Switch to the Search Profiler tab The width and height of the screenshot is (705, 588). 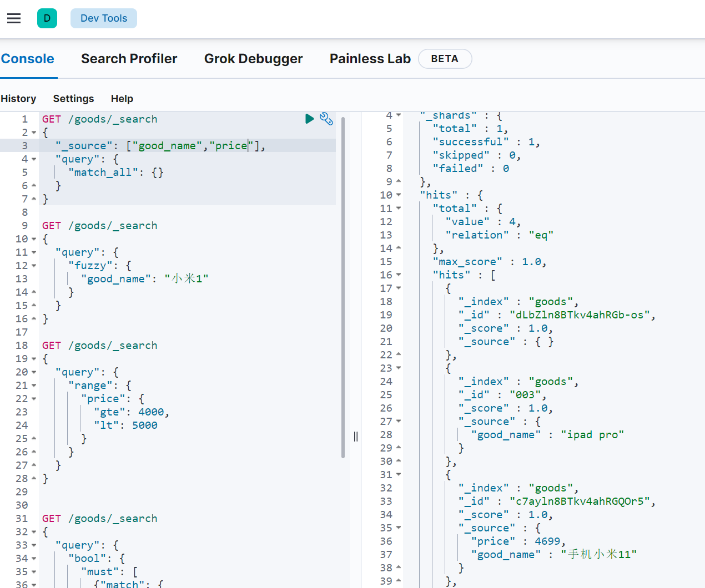(x=129, y=59)
